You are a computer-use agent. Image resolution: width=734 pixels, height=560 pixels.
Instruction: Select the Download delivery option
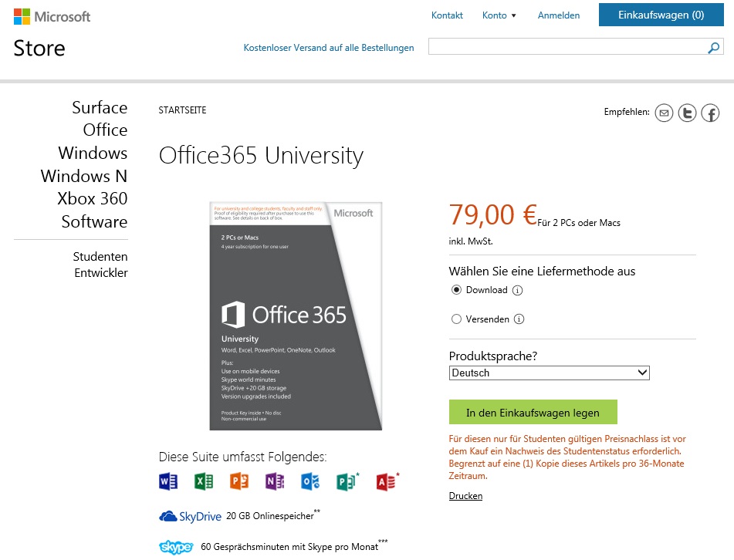(x=456, y=290)
